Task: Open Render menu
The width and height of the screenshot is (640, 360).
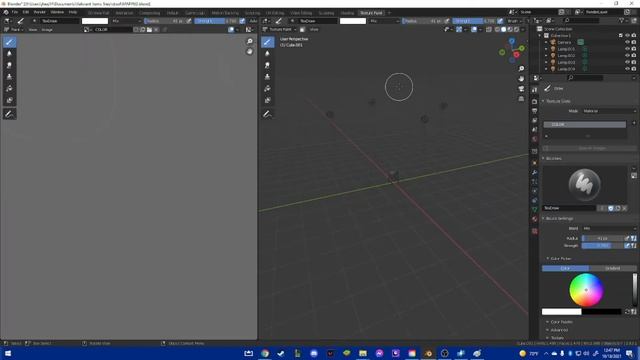Action: pos(40,12)
